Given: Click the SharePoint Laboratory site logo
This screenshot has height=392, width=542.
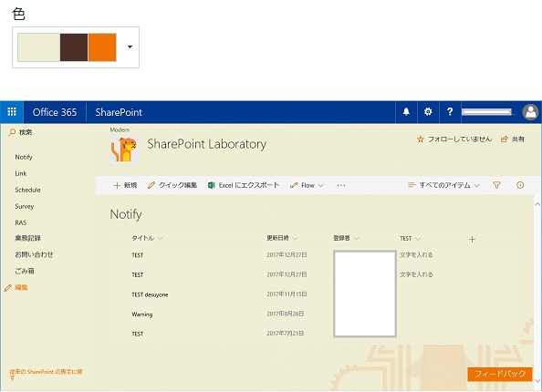Looking at the screenshot, I should 124,150.
